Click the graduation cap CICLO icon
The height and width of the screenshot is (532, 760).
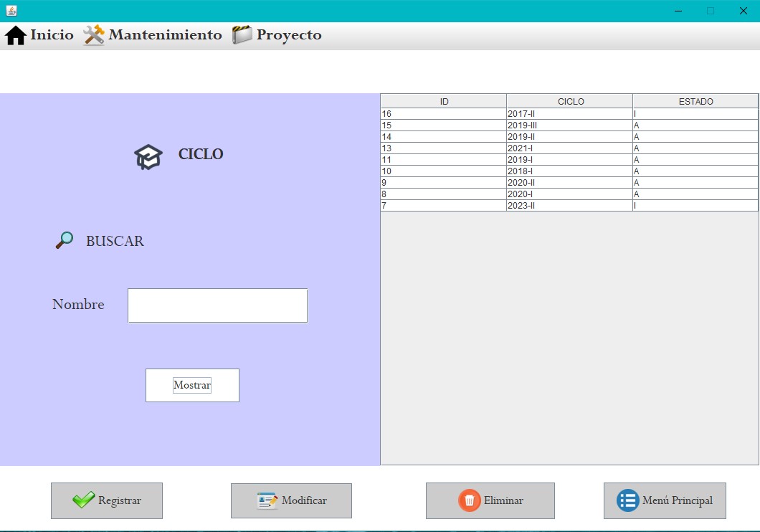click(148, 157)
